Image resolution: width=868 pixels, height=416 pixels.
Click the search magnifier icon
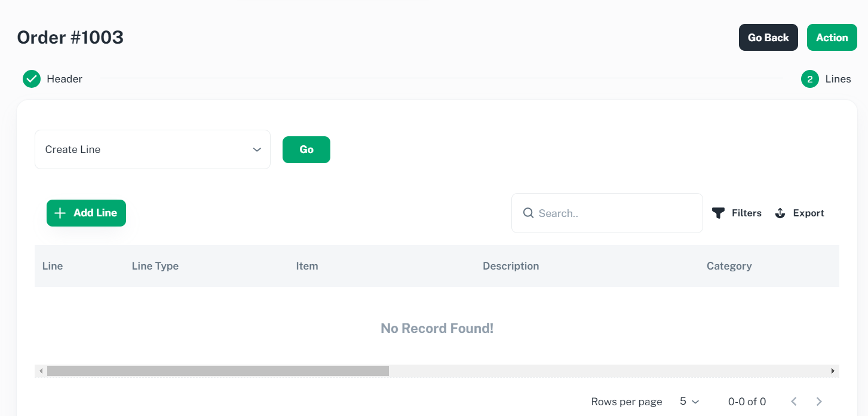(529, 213)
